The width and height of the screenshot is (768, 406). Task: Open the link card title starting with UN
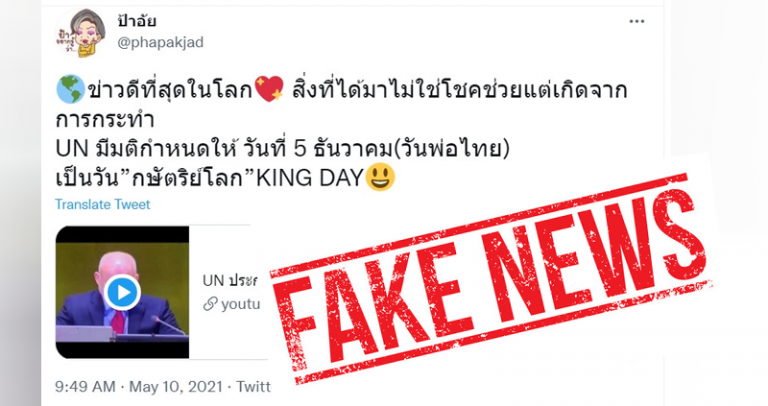230,281
